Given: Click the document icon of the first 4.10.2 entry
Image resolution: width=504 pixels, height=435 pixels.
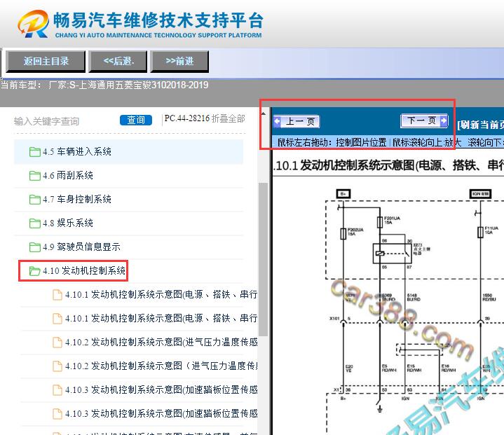Looking at the screenshot, I should (x=57, y=342).
